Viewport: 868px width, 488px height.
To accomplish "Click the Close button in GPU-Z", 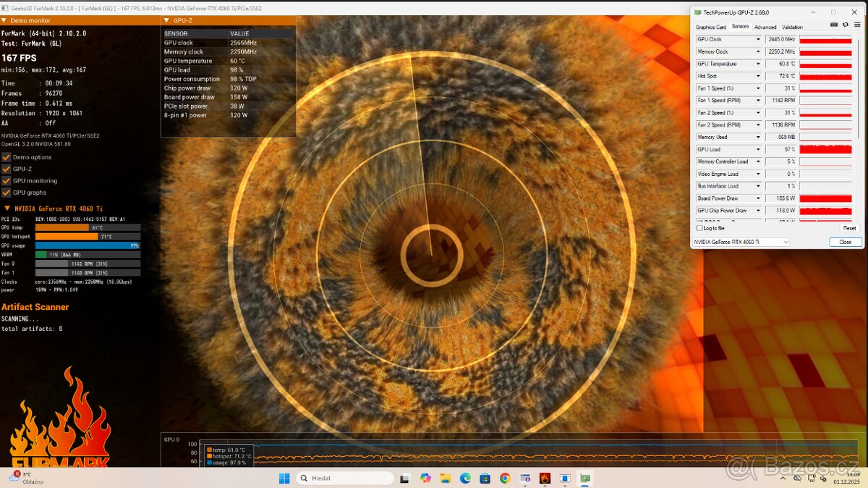I will tap(845, 242).
